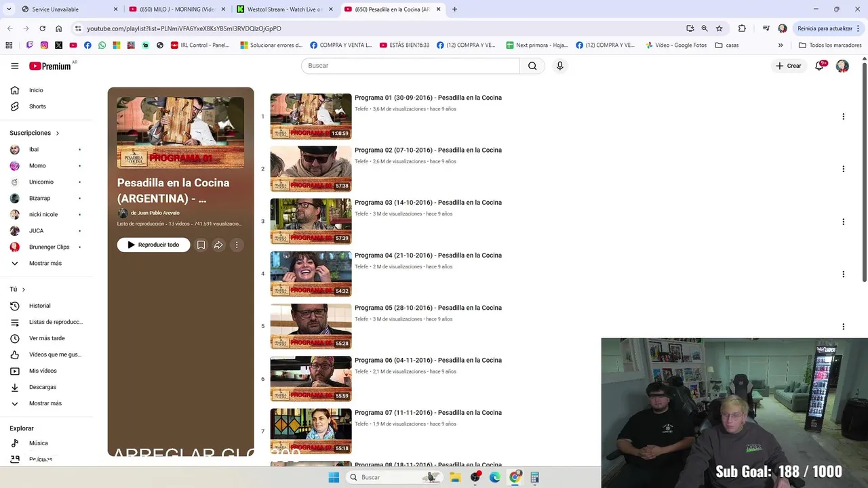Open the bookmarks bar apps grid
The image size is (868, 488).
pyautogui.click(x=9, y=45)
